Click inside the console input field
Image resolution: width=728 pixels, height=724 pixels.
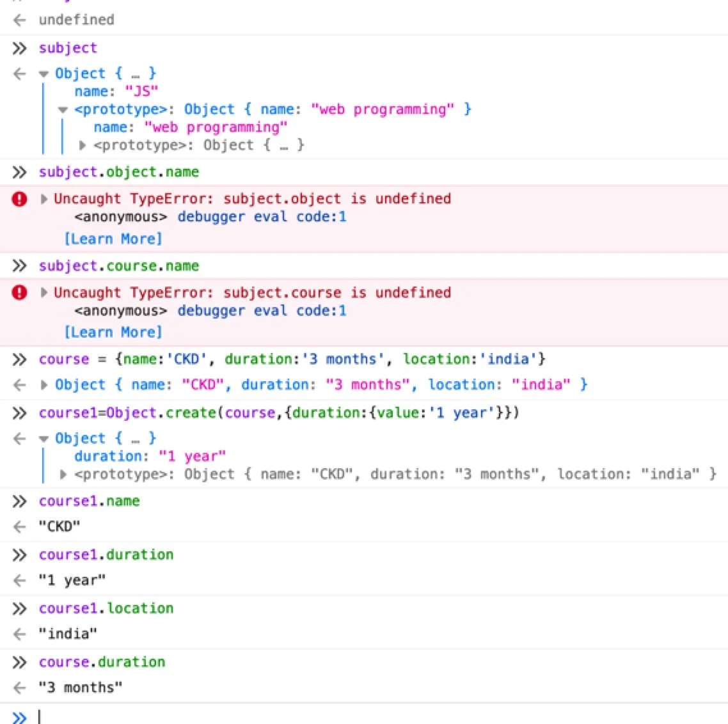pyautogui.click(x=128, y=716)
